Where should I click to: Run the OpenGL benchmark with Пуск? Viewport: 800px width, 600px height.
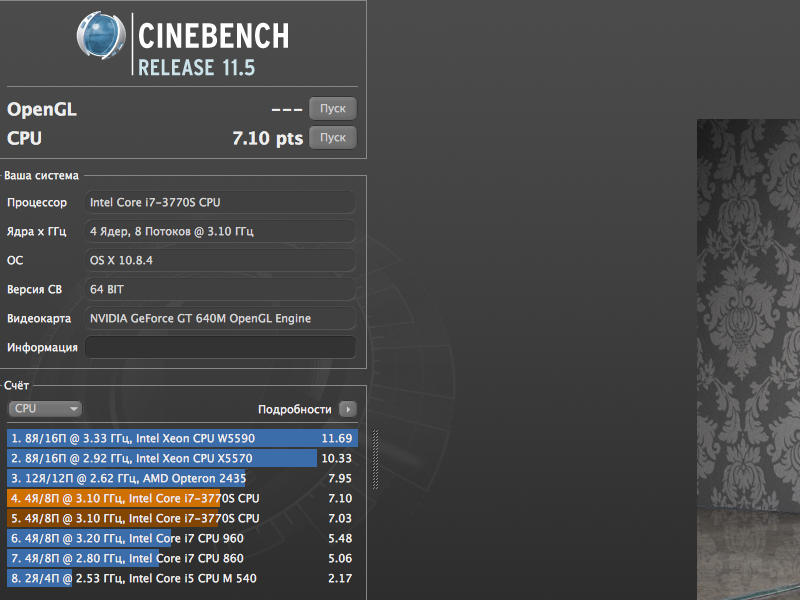(333, 109)
